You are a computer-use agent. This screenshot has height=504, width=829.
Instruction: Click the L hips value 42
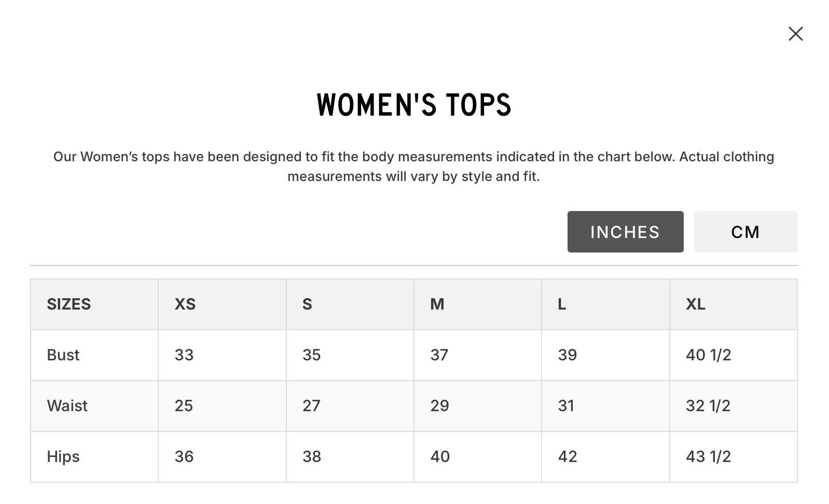568,456
